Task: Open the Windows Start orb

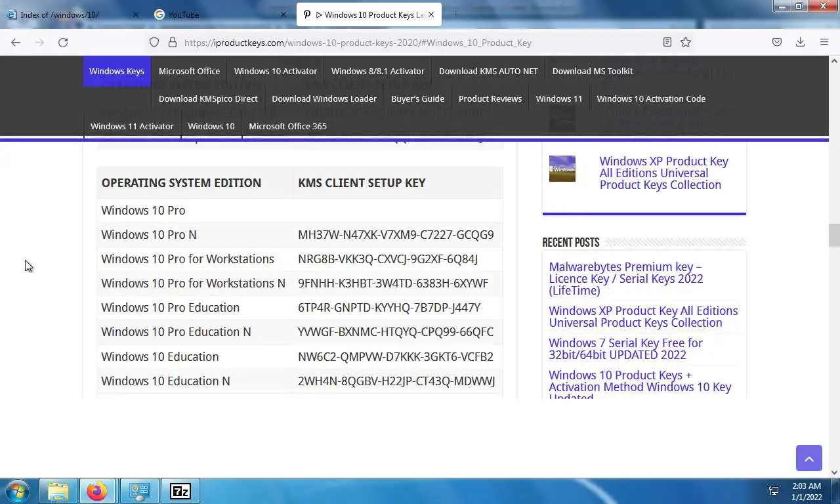Action: 18,491
